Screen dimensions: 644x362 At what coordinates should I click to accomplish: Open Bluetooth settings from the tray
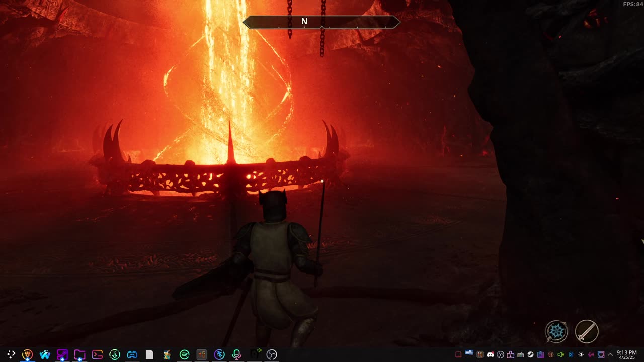(x=571, y=354)
